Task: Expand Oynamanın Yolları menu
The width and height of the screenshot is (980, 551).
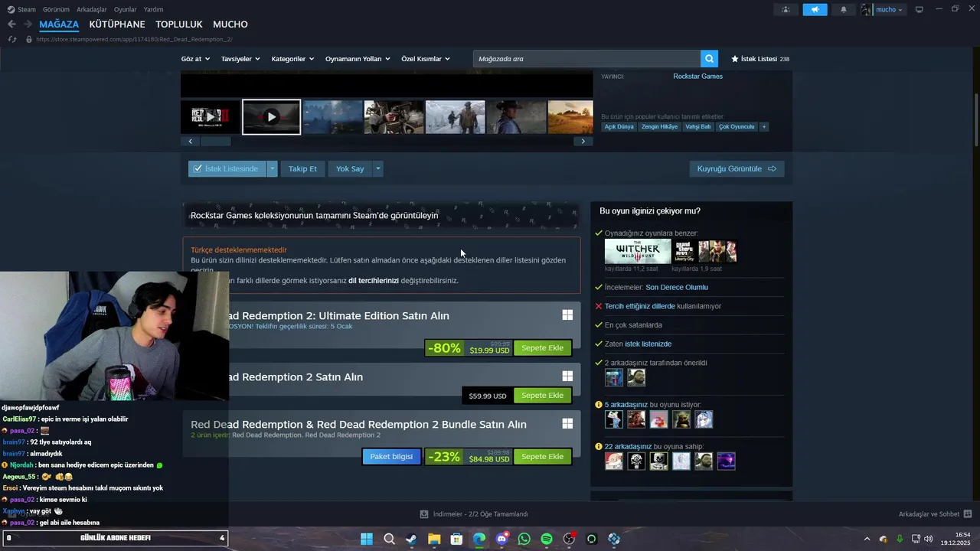Action: pyautogui.click(x=358, y=59)
